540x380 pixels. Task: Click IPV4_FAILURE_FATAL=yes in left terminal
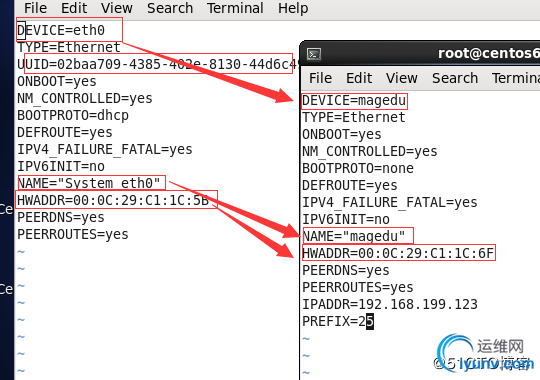point(105,150)
